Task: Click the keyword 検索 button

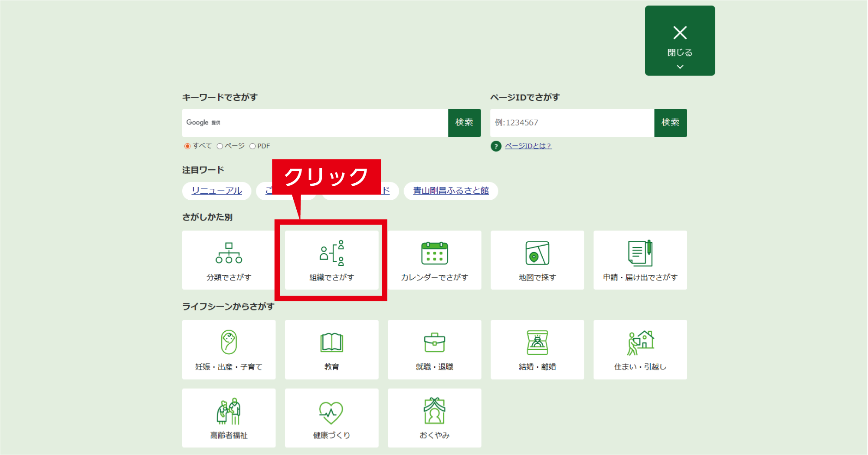Action: click(464, 123)
